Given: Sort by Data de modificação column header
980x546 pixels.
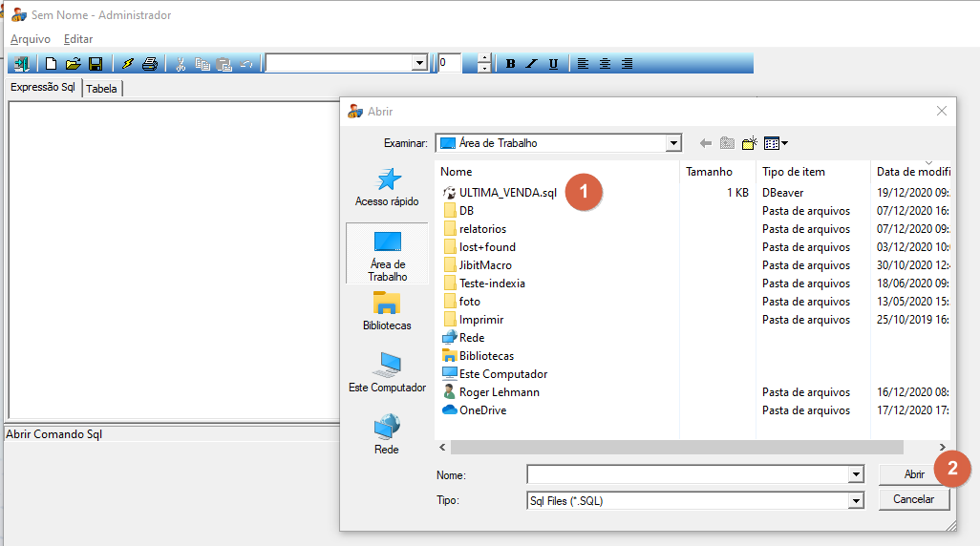Looking at the screenshot, I should coord(910,171).
